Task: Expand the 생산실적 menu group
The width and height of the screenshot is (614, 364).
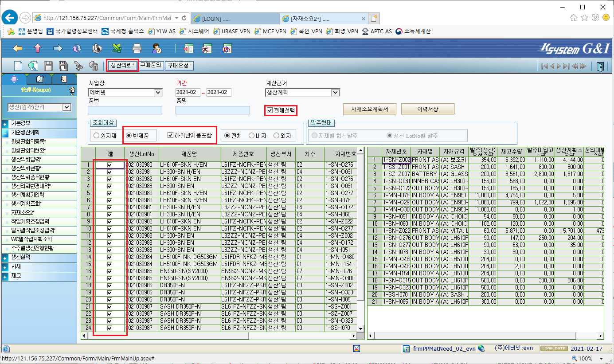Action: pyautogui.click(x=5, y=258)
